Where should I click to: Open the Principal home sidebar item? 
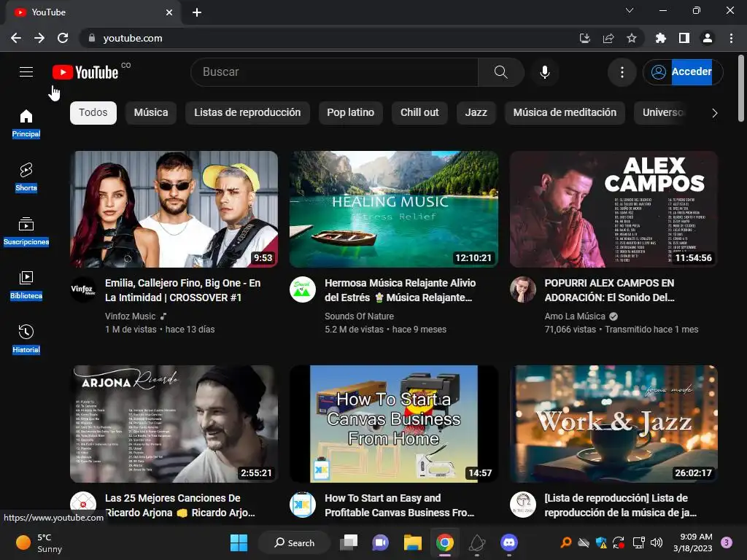click(x=26, y=123)
